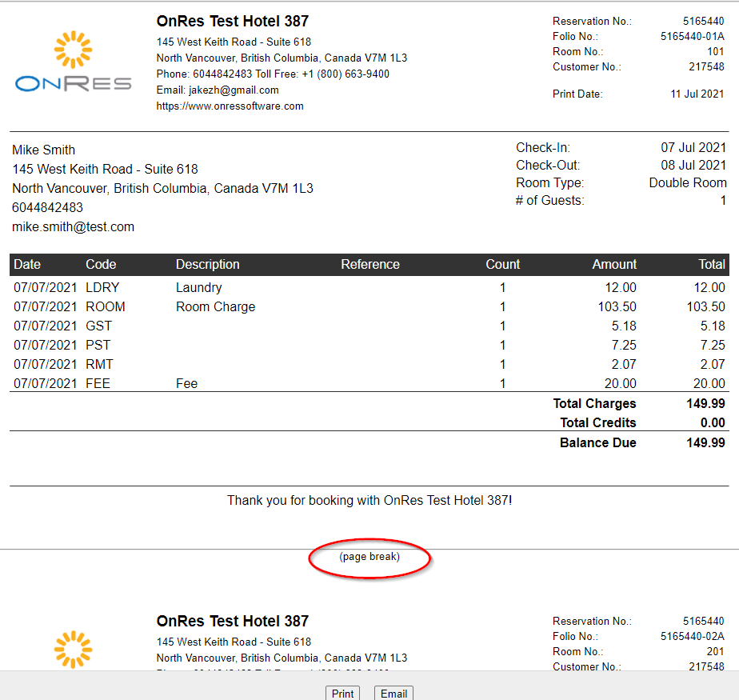
Task: Select the RMT code cell
Action: pyautogui.click(x=99, y=364)
